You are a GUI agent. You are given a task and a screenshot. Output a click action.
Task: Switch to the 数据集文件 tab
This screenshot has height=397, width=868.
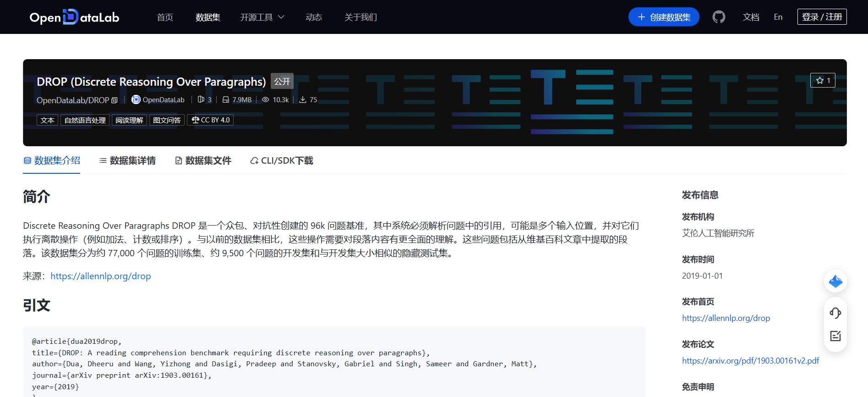pyautogui.click(x=203, y=160)
